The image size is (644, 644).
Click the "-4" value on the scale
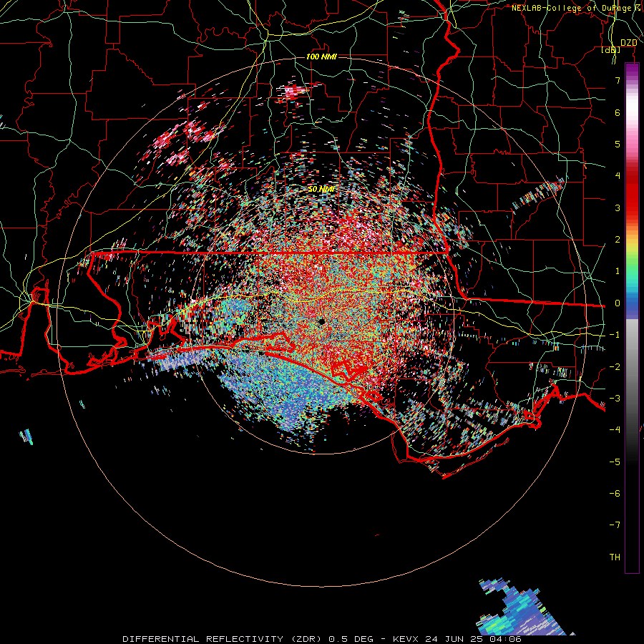[x=615, y=430]
